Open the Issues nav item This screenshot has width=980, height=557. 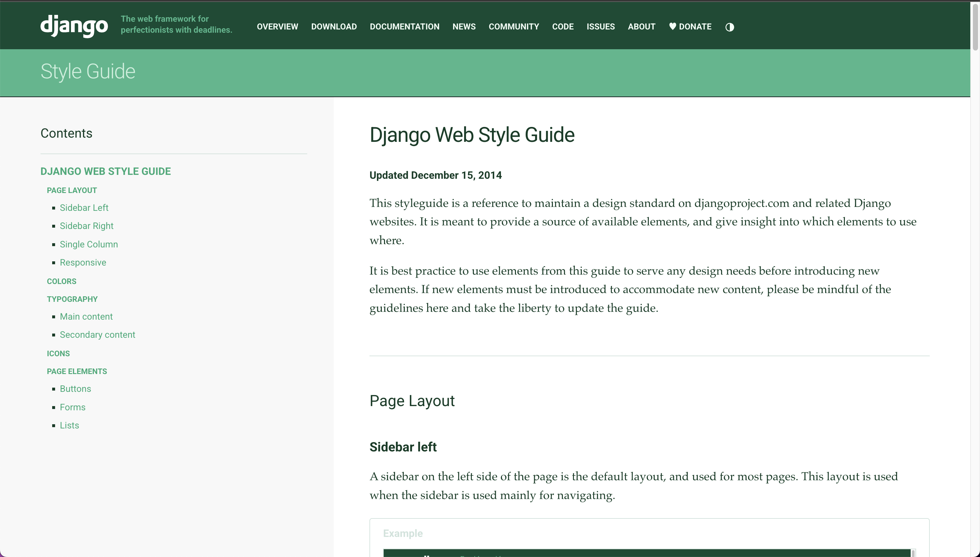tap(601, 27)
